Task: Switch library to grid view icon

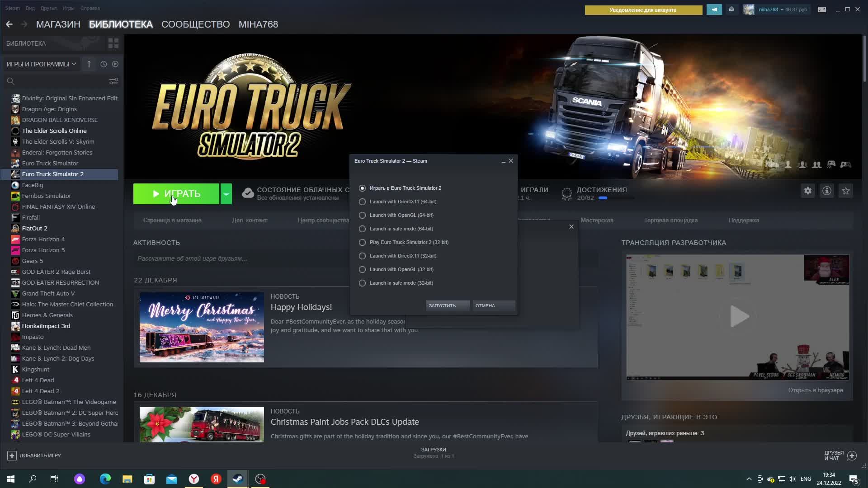Action: click(x=113, y=43)
